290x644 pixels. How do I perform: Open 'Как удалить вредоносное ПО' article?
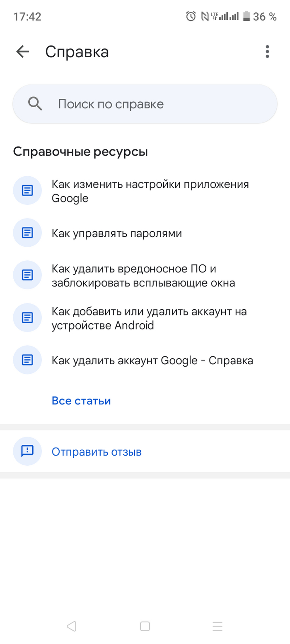[x=143, y=276]
